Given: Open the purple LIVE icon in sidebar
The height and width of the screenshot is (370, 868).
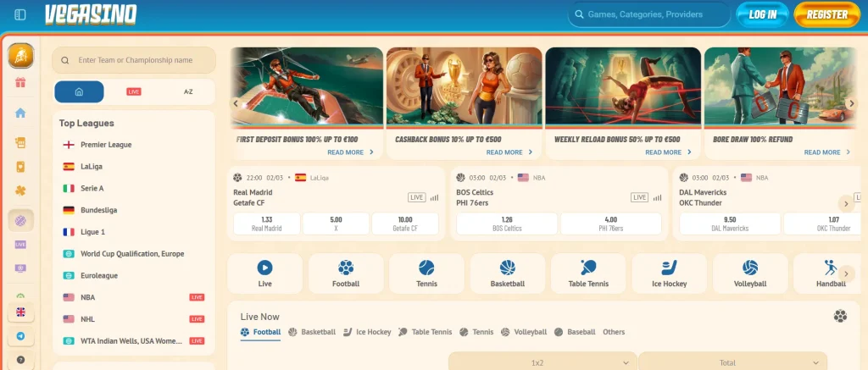Looking at the screenshot, I should click(20, 245).
